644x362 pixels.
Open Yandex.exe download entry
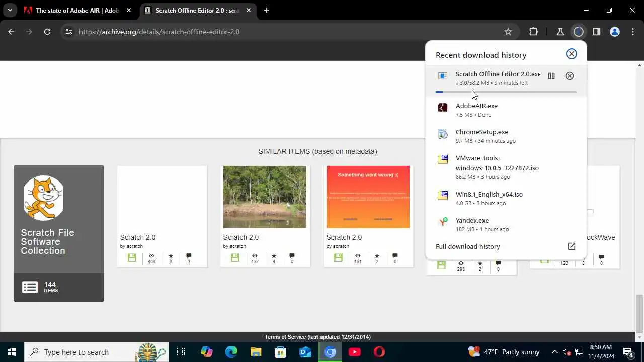(506, 224)
